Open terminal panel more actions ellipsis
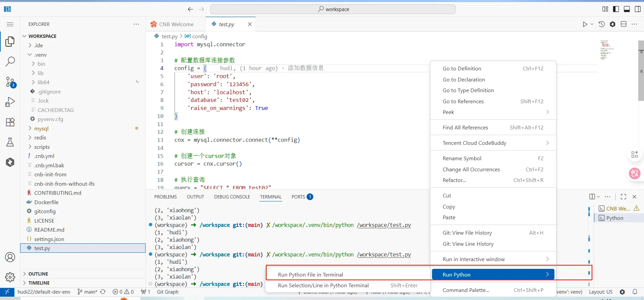This screenshot has width=644, height=300. [608, 197]
